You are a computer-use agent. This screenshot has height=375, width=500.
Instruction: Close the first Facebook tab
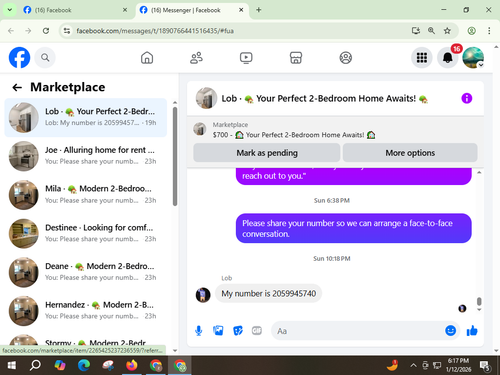[x=125, y=10]
